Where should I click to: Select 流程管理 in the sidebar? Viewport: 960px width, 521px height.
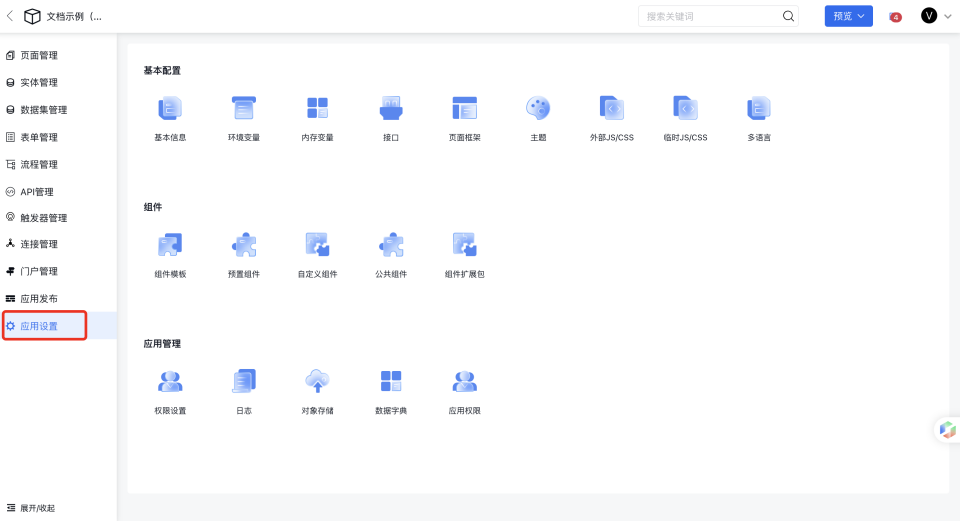[39, 164]
